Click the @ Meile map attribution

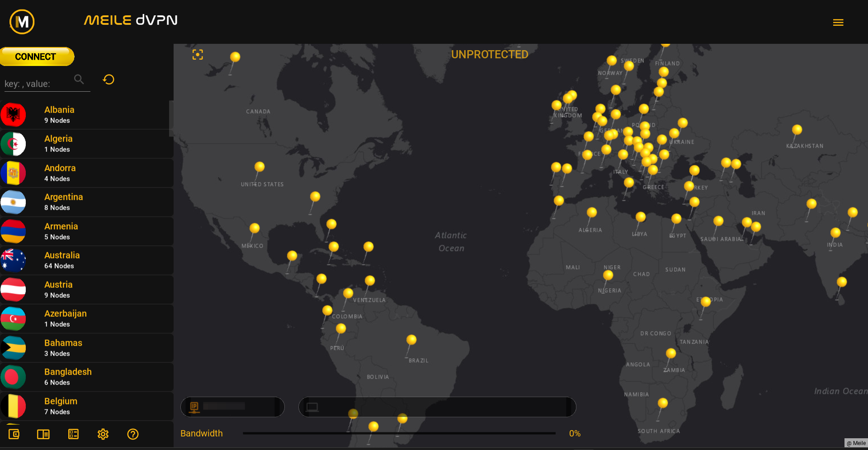856,443
